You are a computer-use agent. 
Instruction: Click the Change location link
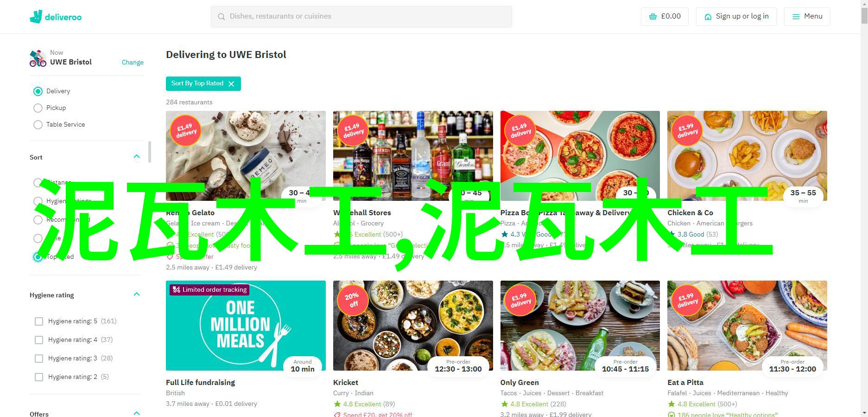(x=133, y=62)
